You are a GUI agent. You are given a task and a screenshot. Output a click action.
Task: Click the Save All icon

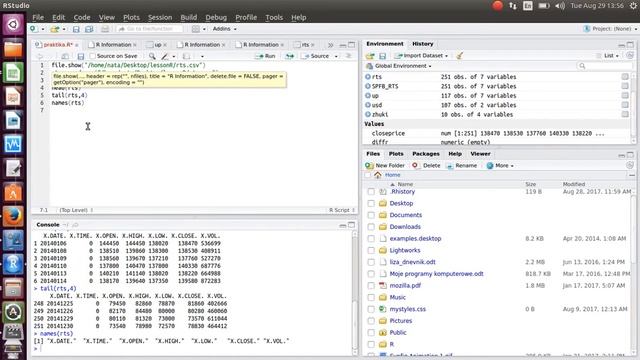point(89,29)
